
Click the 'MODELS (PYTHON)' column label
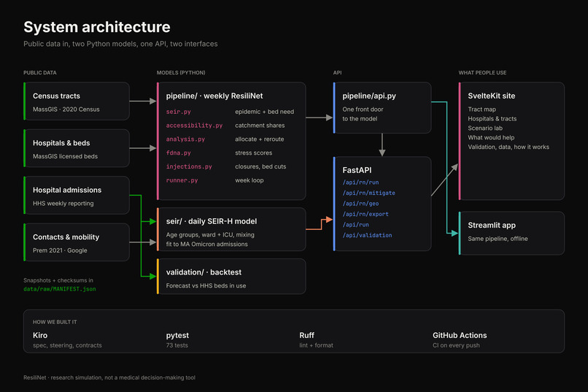[x=181, y=73]
